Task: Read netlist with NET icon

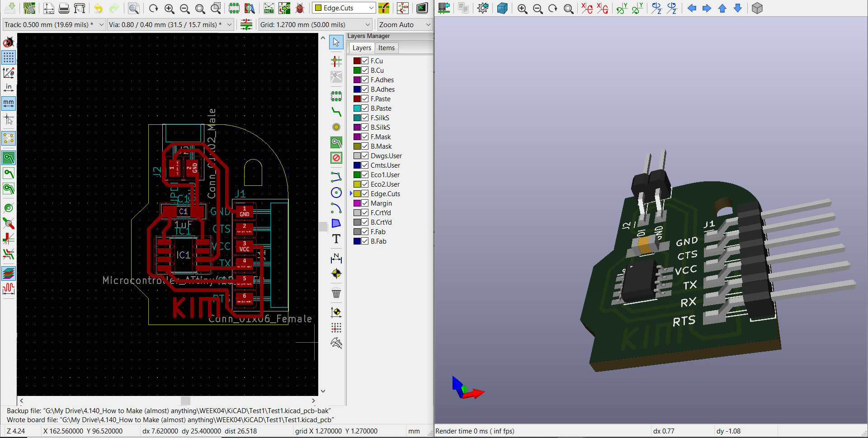Action: (269, 8)
